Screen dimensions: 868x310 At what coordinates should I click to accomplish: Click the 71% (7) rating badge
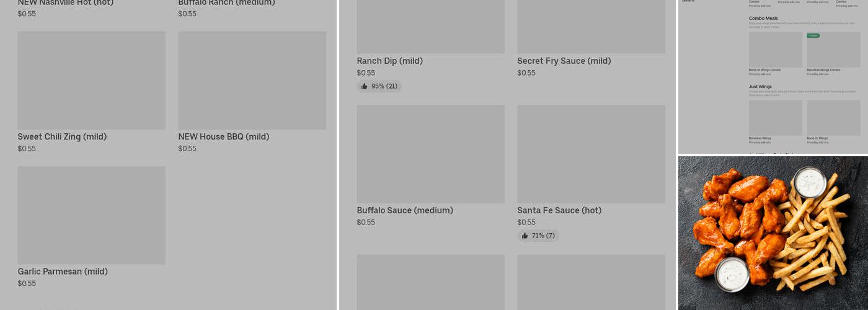point(538,236)
